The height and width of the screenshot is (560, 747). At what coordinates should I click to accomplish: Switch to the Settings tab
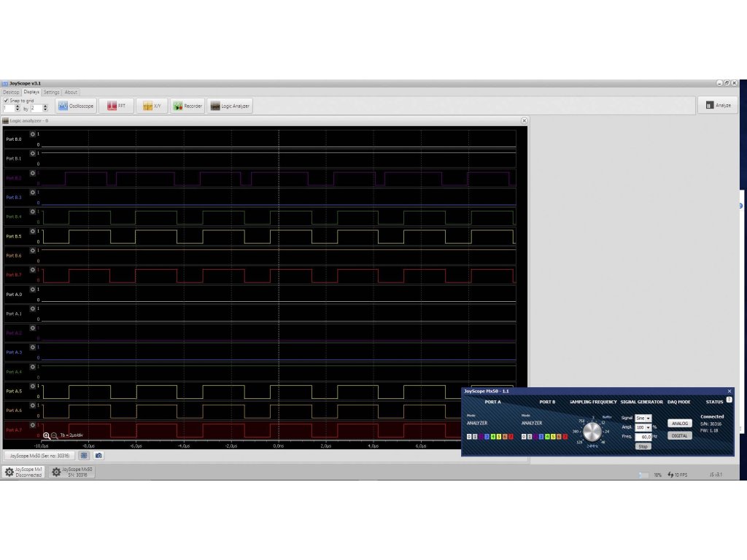coord(51,93)
